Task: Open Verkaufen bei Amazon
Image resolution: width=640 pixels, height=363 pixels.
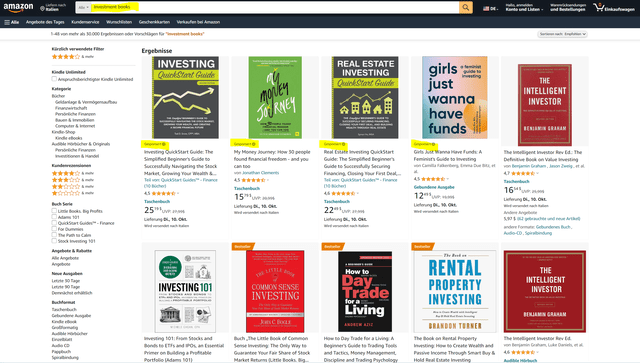Action: point(198,22)
